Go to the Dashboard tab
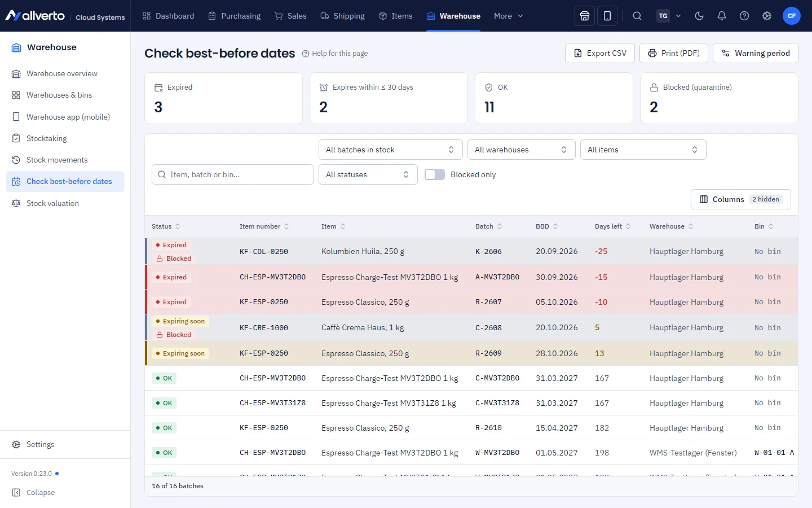 tap(168, 16)
